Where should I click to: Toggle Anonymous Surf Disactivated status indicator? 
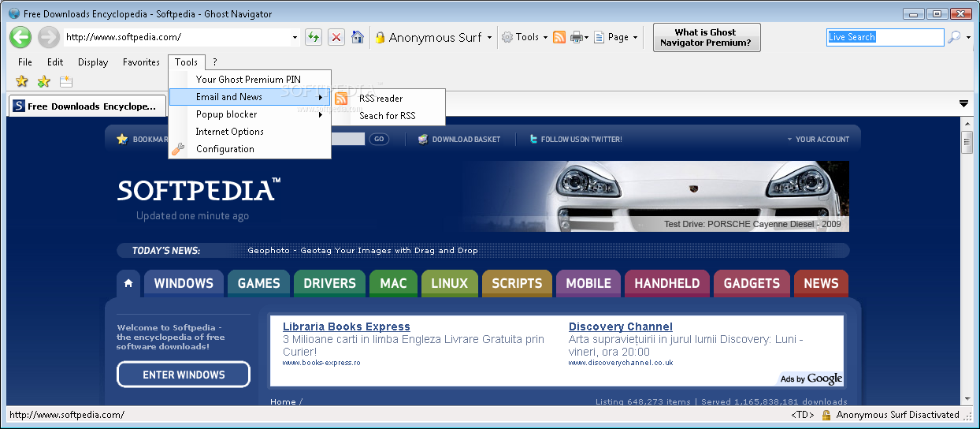tap(890, 415)
